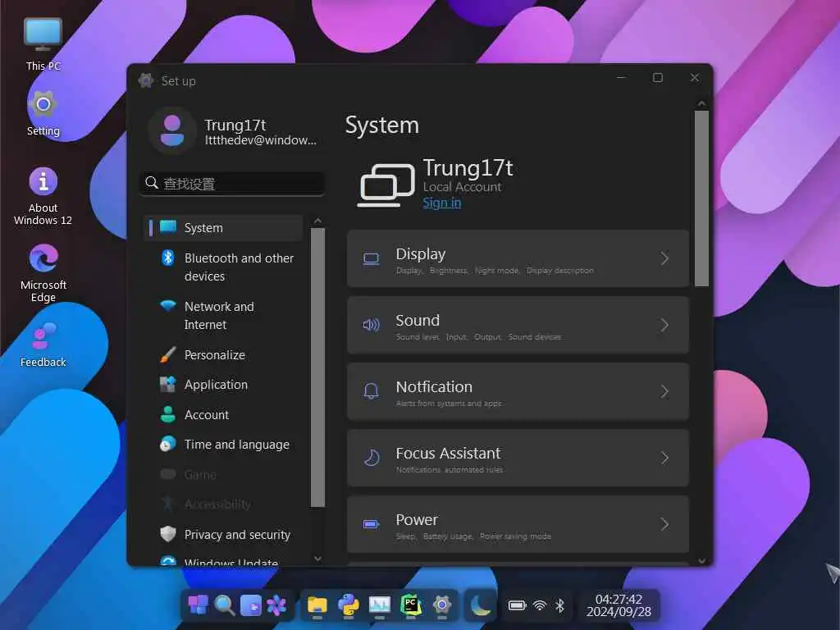Open the Python app on the taskbar

coord(348,606)
